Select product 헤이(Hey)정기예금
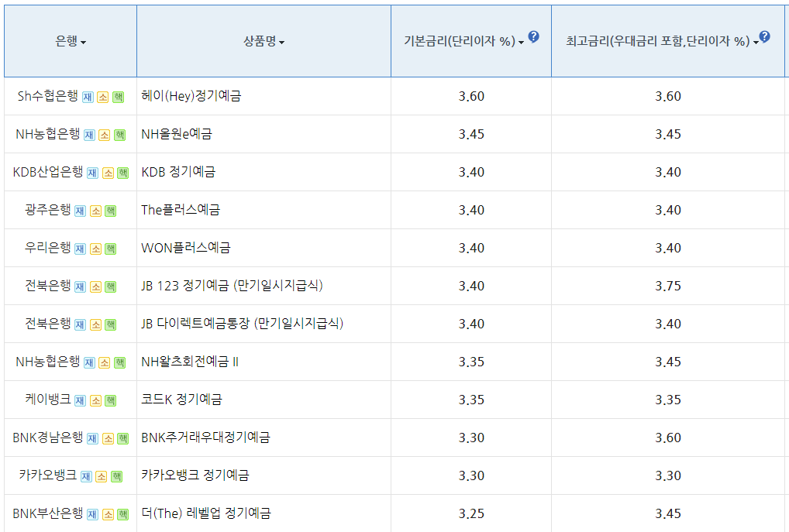 [191, 95]
